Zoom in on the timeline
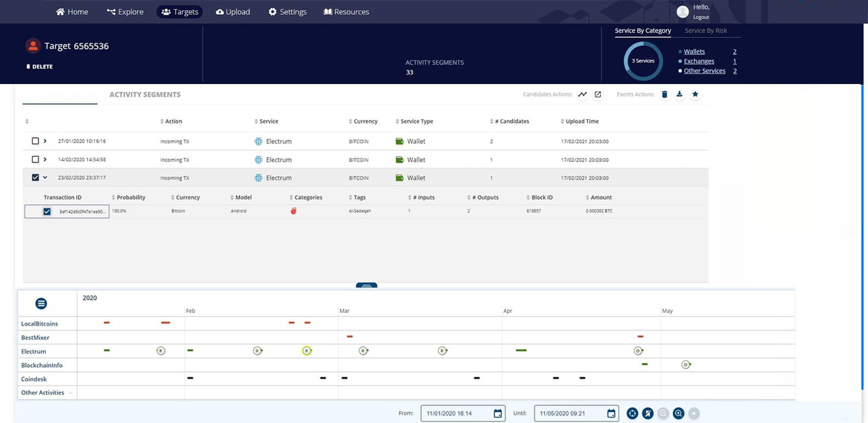Image resolution: width=868 pixels, height=423 pixels. pos(679,413)
